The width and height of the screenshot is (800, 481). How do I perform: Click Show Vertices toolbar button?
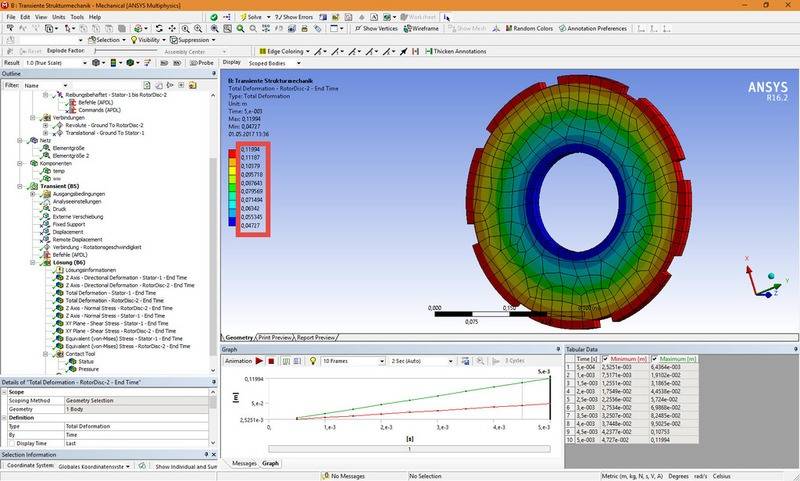[376, 29]
